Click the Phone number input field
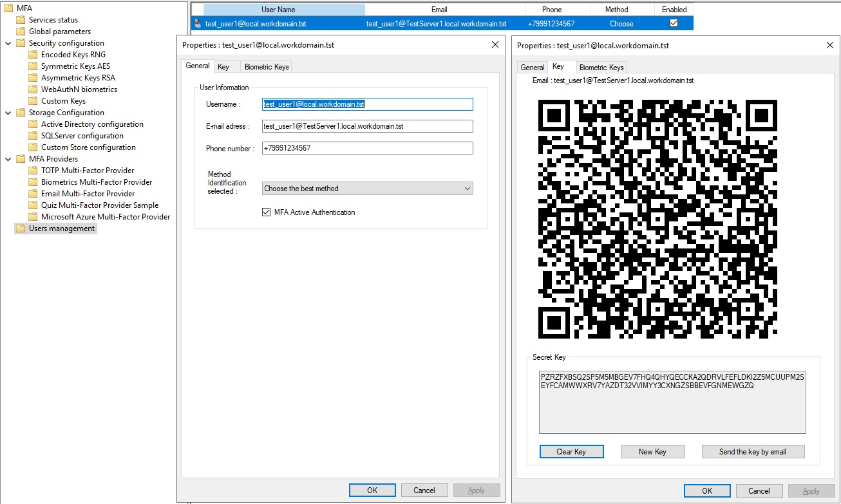841x504 pixels. pyautogui.click(x=367, y=148)
